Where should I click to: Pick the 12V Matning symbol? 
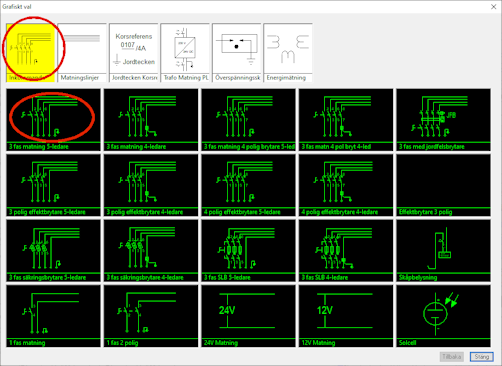346,316
